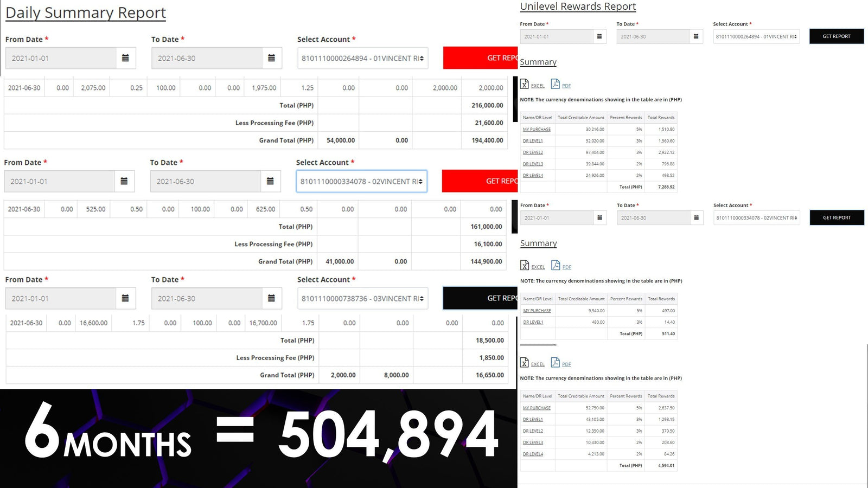This screenshot has width=868, height=488.
Task: Export table totaling 7,288.92 via Excel icon
Action: (x=525, y=84)
